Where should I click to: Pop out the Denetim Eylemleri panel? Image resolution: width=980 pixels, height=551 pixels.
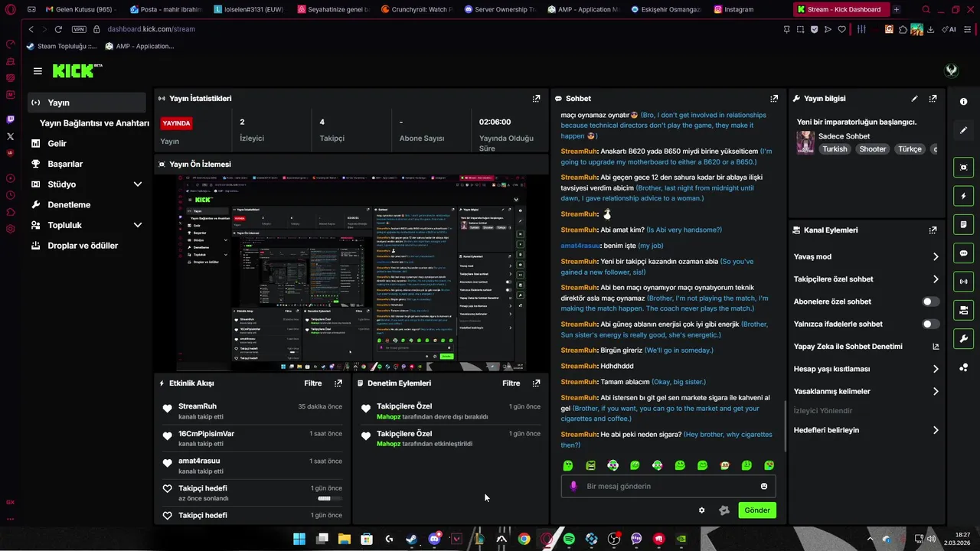coord(536,383)
